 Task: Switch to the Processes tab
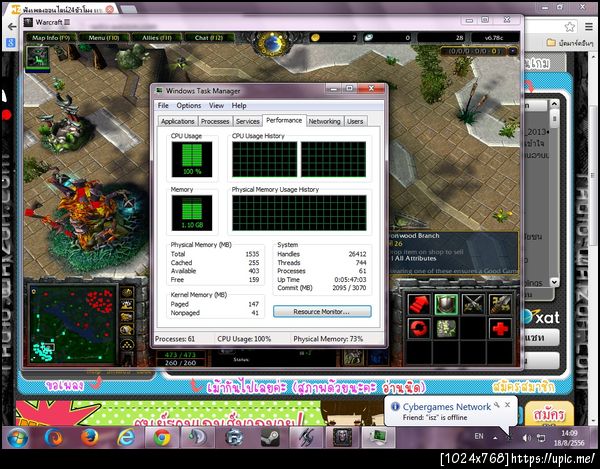pos(215,121)
